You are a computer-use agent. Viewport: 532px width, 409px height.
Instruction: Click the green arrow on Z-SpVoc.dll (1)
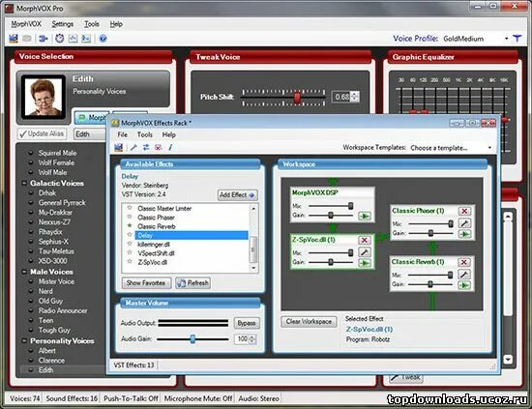click(364, 263)
